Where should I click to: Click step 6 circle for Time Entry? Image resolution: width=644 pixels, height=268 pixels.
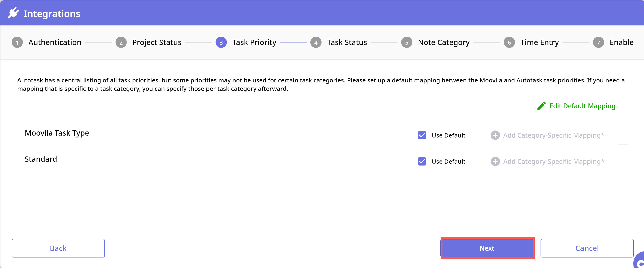509,42
